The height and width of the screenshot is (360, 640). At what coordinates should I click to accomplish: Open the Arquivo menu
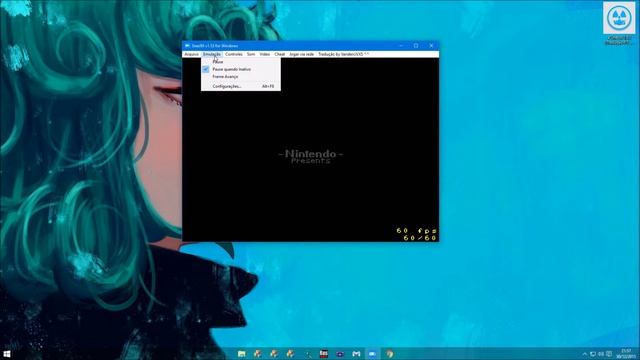(x=191, y=54)
